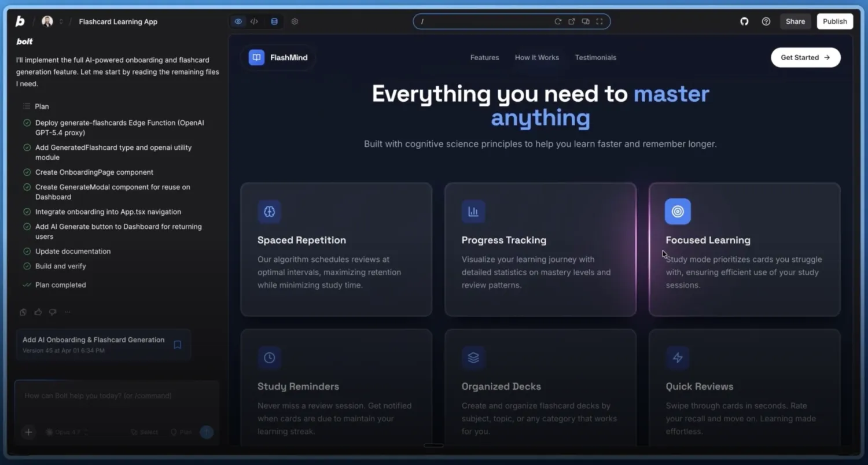Send the chat message arrow button
This screenshot has height=465, width=868.
[207, 432]
